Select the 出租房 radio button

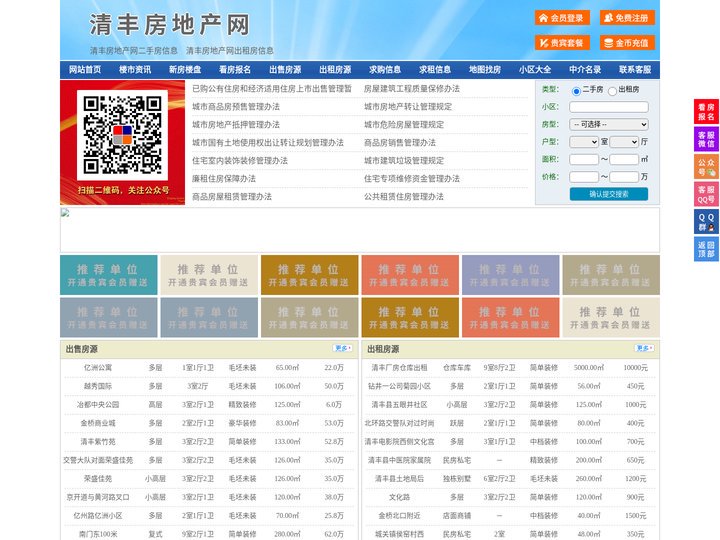612,91
